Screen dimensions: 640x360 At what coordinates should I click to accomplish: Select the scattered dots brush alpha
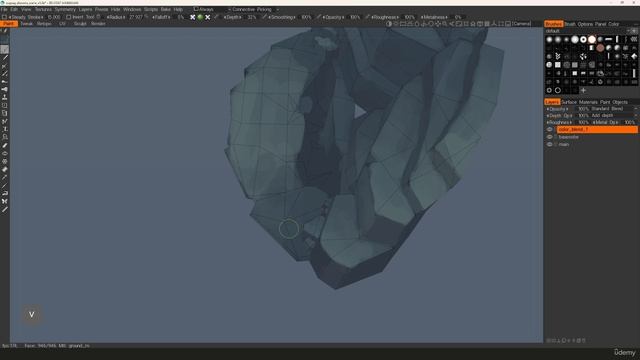[583, 56]
